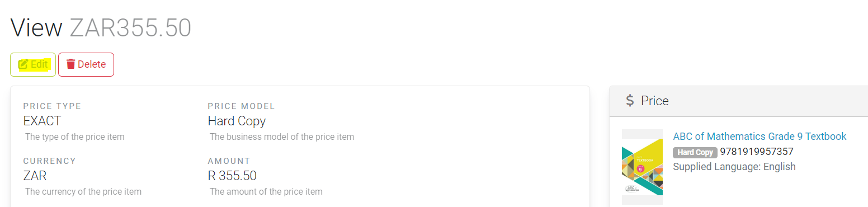Click the Supplied Language: English text
This screenshot has height=207, width=868.
(734, 167)
